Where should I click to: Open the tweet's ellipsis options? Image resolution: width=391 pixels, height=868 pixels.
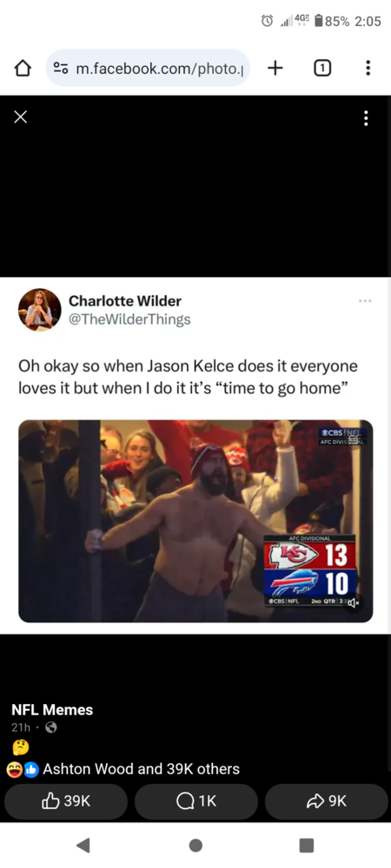pos(365,301)
